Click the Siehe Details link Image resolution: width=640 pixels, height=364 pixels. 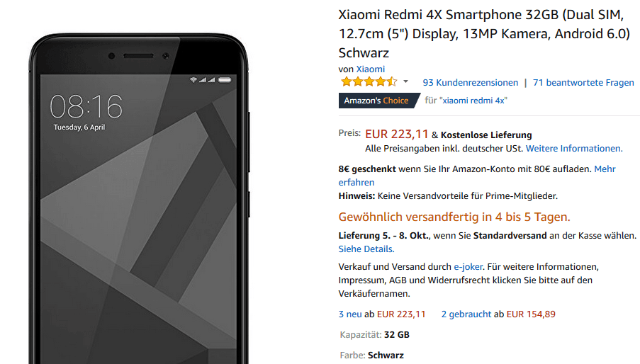point(366,249)
